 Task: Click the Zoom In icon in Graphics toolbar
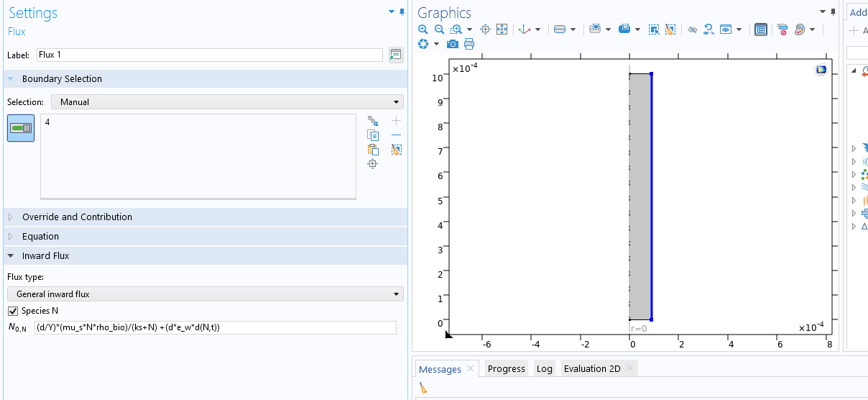point(423,29)
